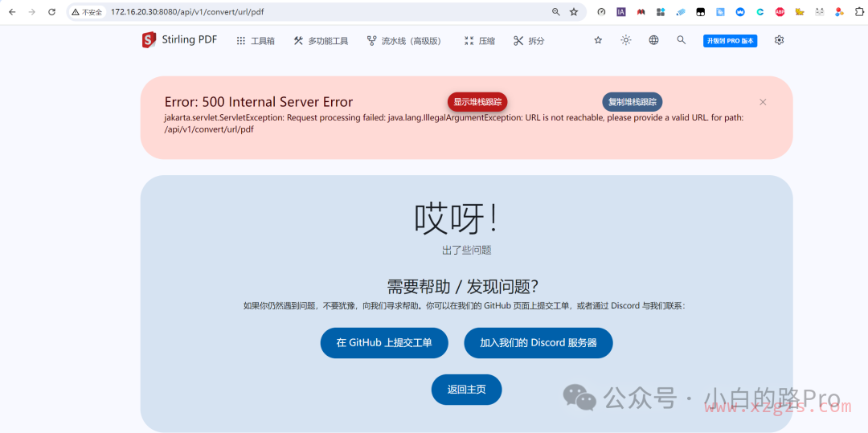Click the 返回主页 button

coord(467,390)
